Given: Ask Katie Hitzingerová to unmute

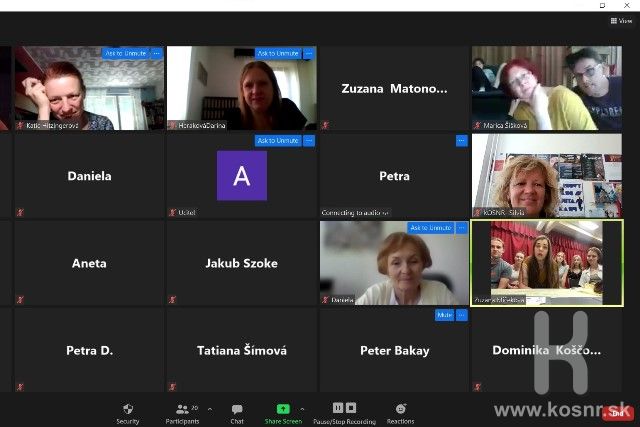Looking at the screenshot, I should tap(125, 53).
